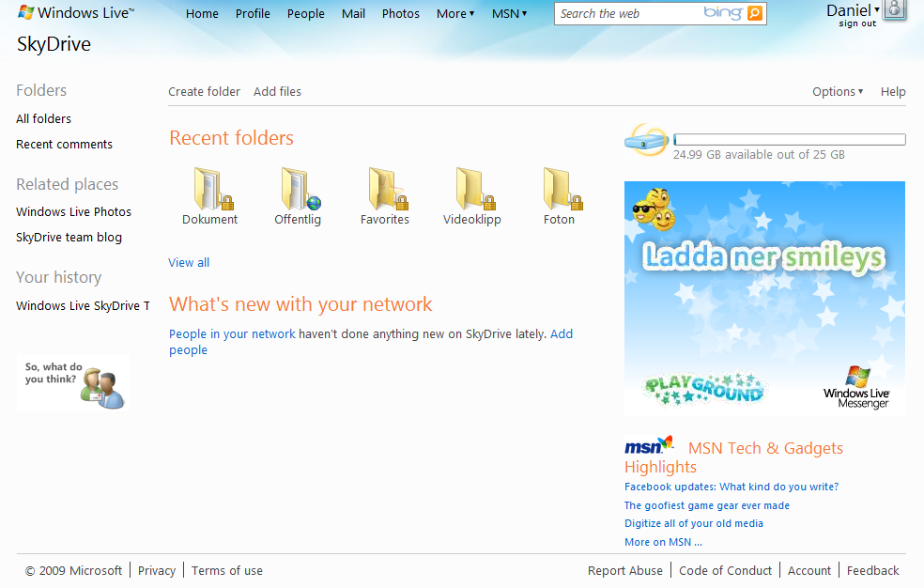Click the More on MSN link

pos(664,542)
